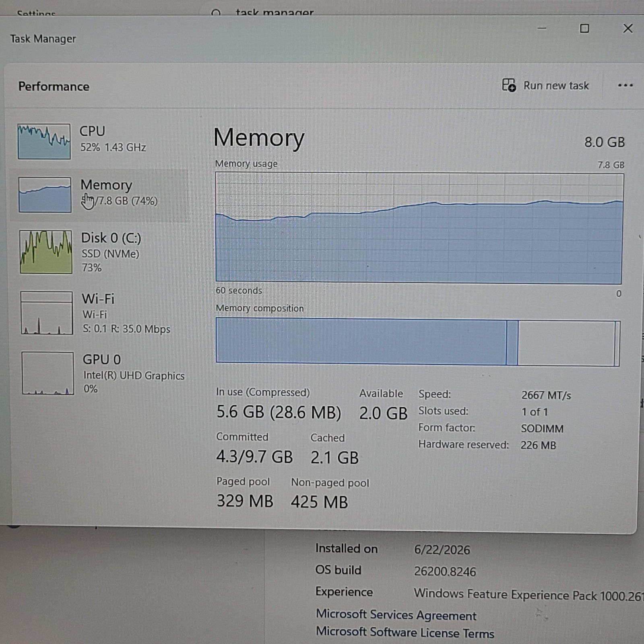Click the CPU label in the sidebar
The width and height of the screenshot is (644, 644).
tap(92, 131)
